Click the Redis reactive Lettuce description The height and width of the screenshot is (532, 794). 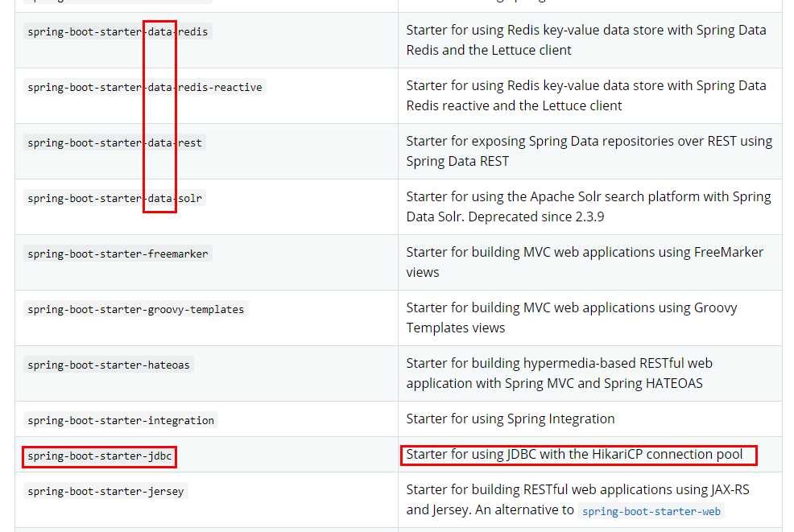(x=586, y=96)
